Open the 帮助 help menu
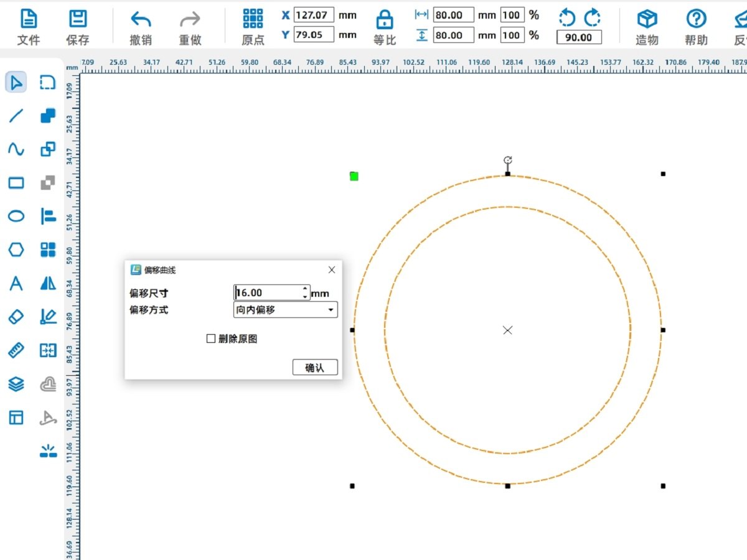This screenshot has width=747, height=560. point(696,27)
